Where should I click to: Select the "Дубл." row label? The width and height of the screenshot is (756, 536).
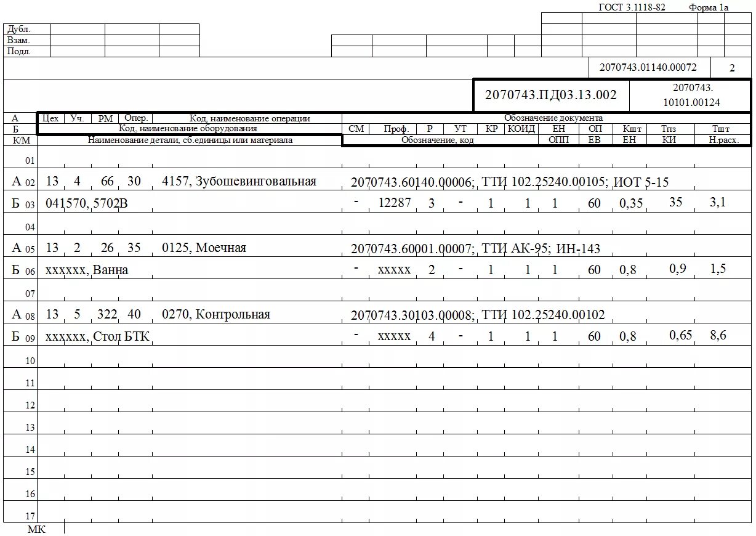tap(18, 29)
